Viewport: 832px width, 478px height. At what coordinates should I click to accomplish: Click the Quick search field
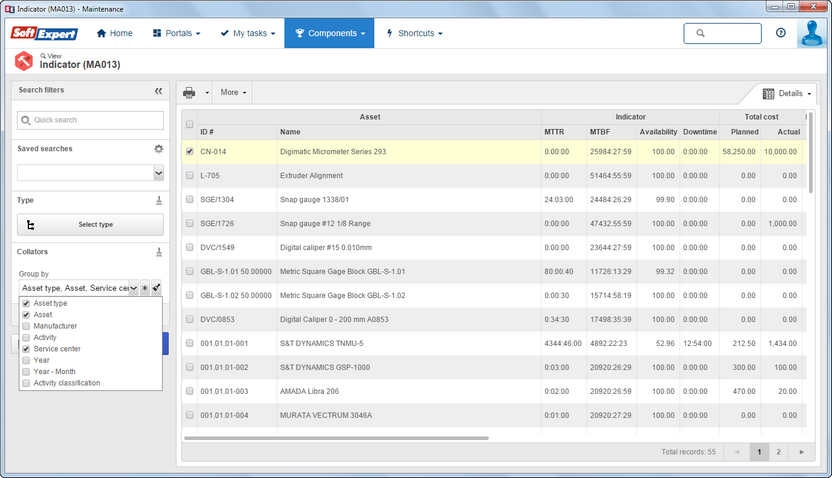tap(90, 120)
